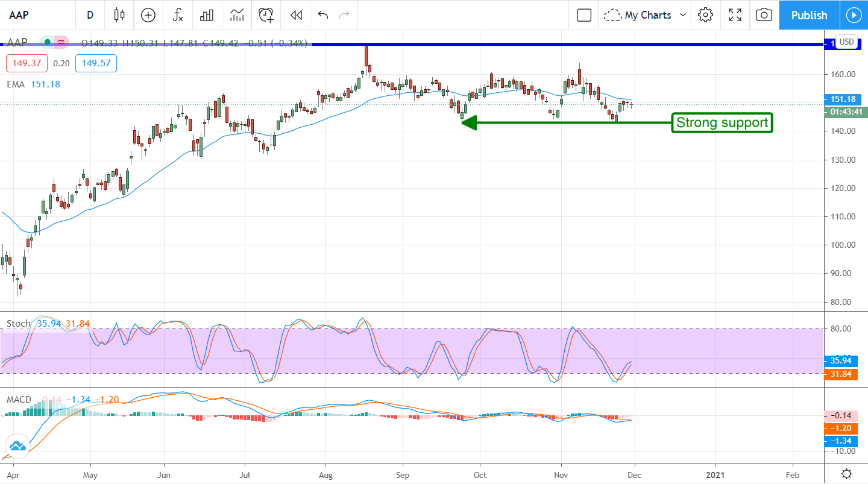Redo the chart action

[x=344, y=15]
